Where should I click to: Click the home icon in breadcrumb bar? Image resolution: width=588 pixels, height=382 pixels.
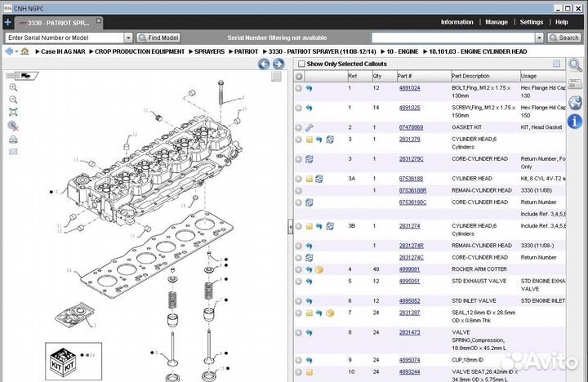tap(24, 51)
